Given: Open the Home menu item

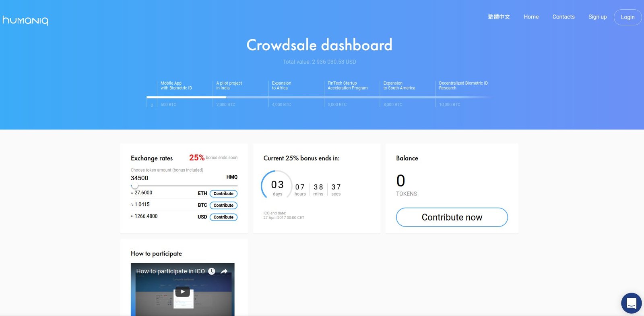Looking at the screenshot, I should click(531, 17).
